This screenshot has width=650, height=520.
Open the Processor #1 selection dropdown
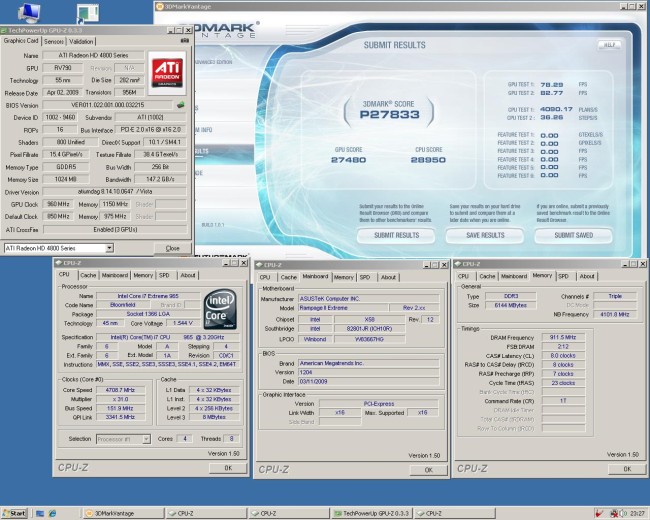[x=146, y=439]
